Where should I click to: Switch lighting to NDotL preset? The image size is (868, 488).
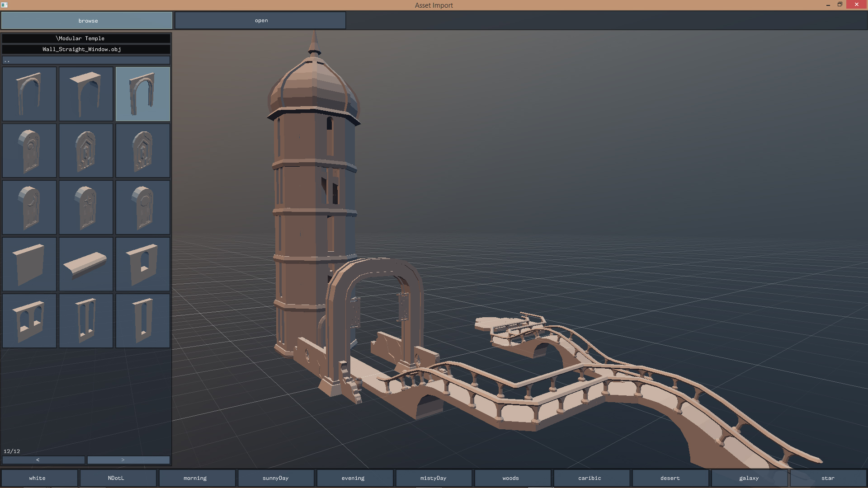point(118,478)
